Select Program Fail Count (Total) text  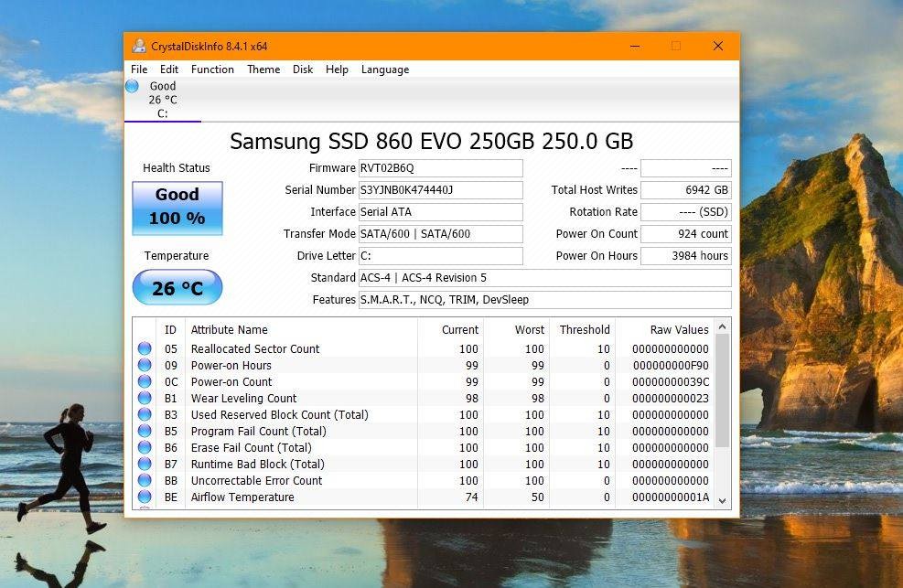point(259,431)
